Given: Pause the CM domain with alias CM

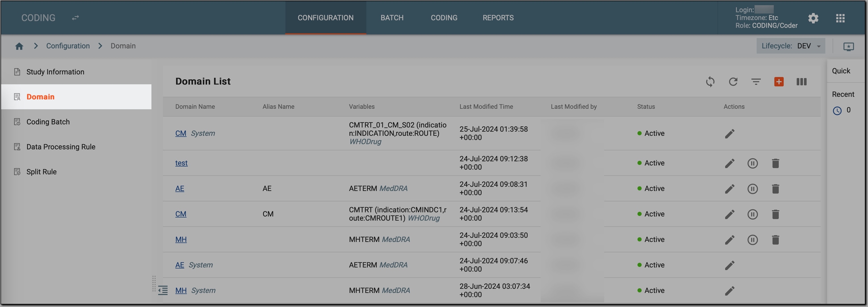Looking at the screenshot, I should coord(752,214).
